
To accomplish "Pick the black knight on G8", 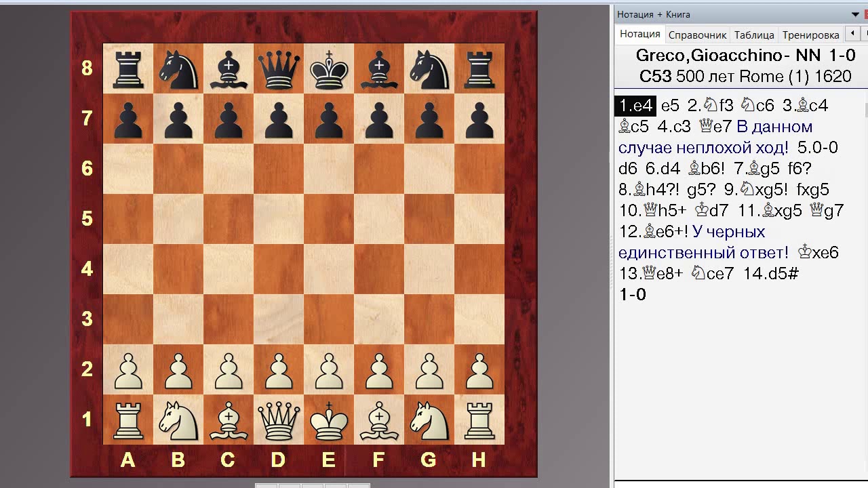I will click(429, 69).
